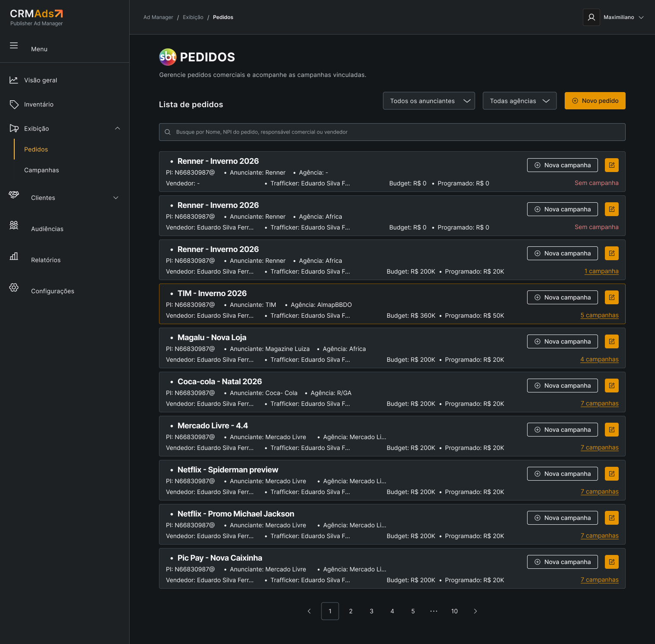Edit the Netflix - Promo Michael Jackson order
This screenshot has width=655, height=644.
click(x=612, y=518)
